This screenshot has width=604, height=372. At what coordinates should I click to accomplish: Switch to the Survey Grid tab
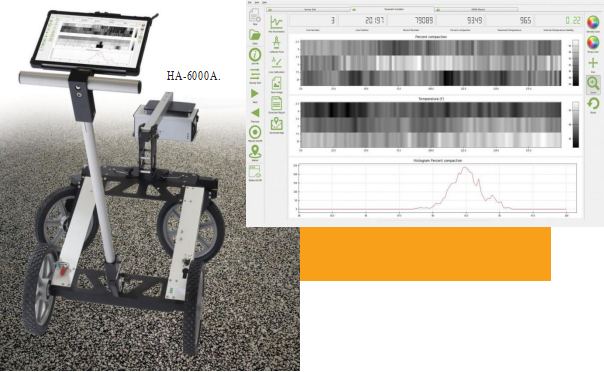pyautogui.click(x=309, y=9)
